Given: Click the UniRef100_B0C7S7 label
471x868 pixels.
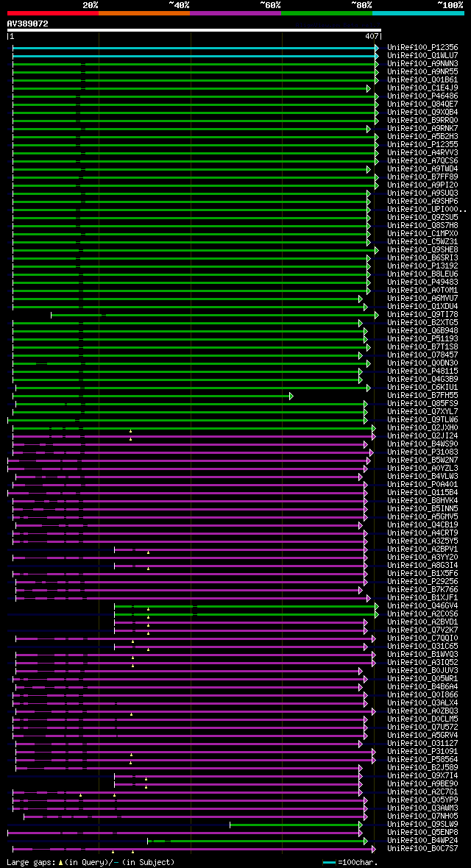Looking at the screenshot, I should point(422,849).
